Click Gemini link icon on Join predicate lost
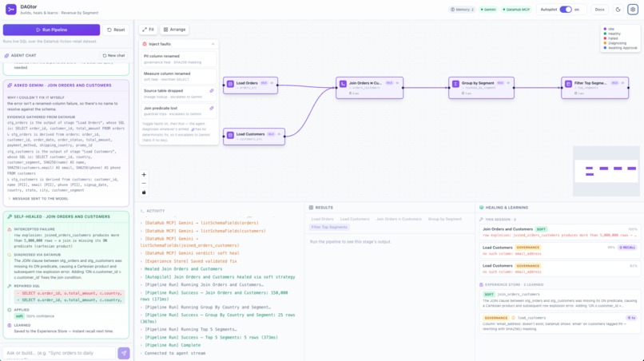 click(x=212, y=108)
